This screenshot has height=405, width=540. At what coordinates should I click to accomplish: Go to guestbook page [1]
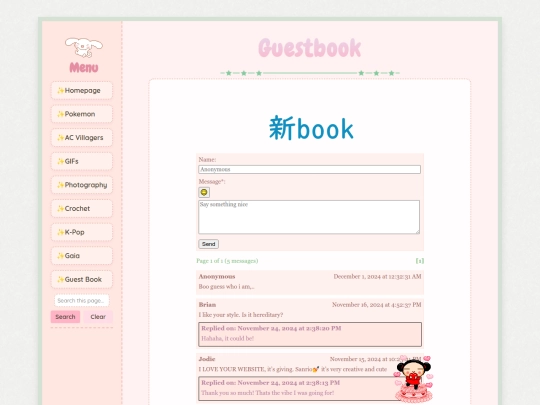419,261
